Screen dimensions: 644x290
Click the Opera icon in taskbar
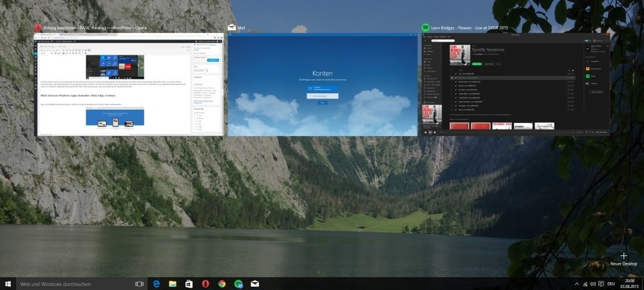tap(205, 284)
